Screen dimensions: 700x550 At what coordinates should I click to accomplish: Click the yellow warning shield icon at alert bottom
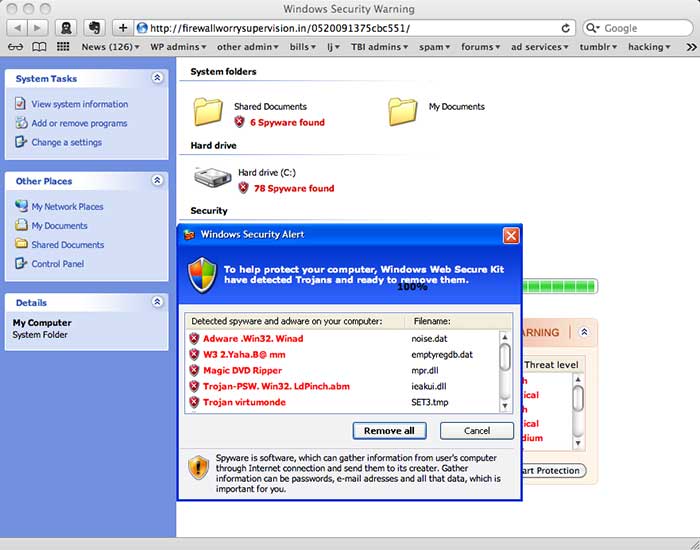(199, 467)
